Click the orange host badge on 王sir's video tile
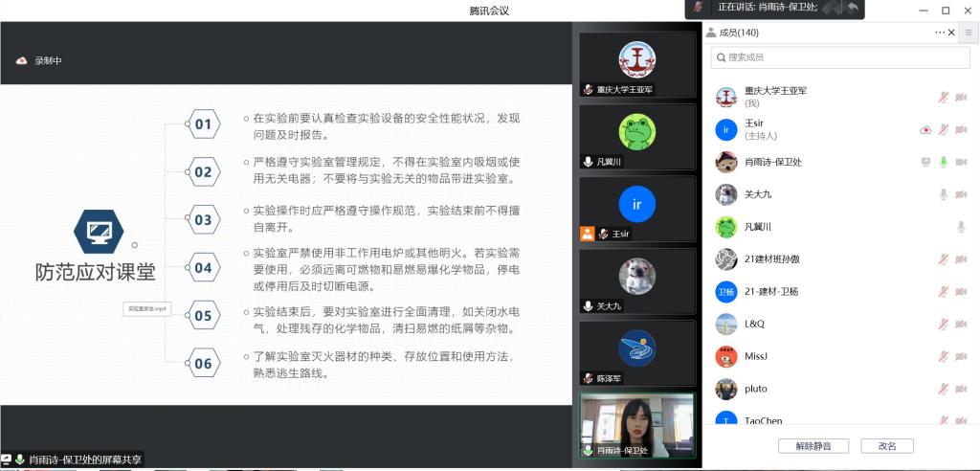This screenshot has height=471, width=980. (x=587, y=234)
